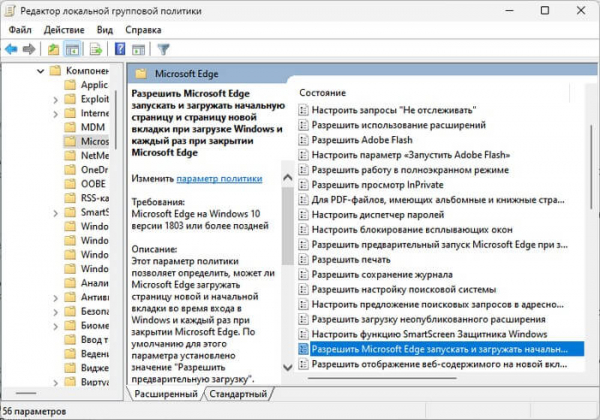Click the folder icon next to NetMe
Viewport: 600px width, 420px height.
(x=70, y=155)
